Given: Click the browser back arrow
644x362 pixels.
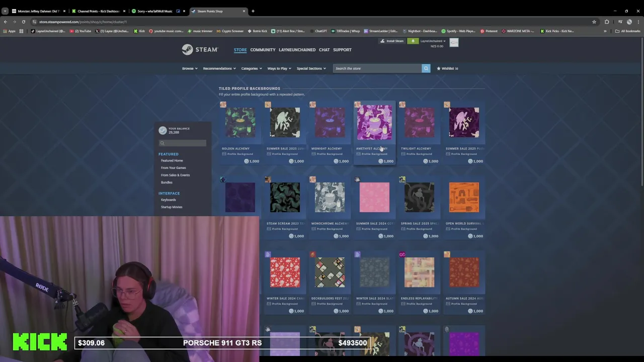Looking at the screenshot, I should [x=6, y=22].
